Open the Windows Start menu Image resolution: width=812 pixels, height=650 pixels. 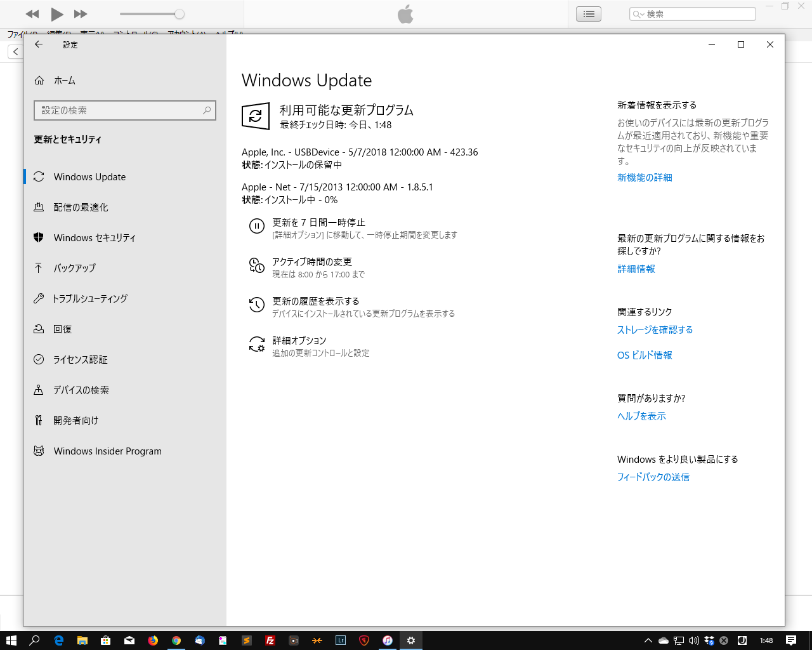point(11,640)
